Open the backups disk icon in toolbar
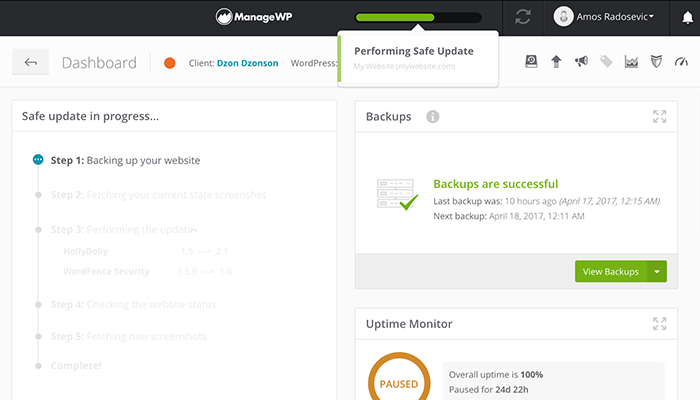This screenshot has width=700, height=400. (x=531, y=62)
